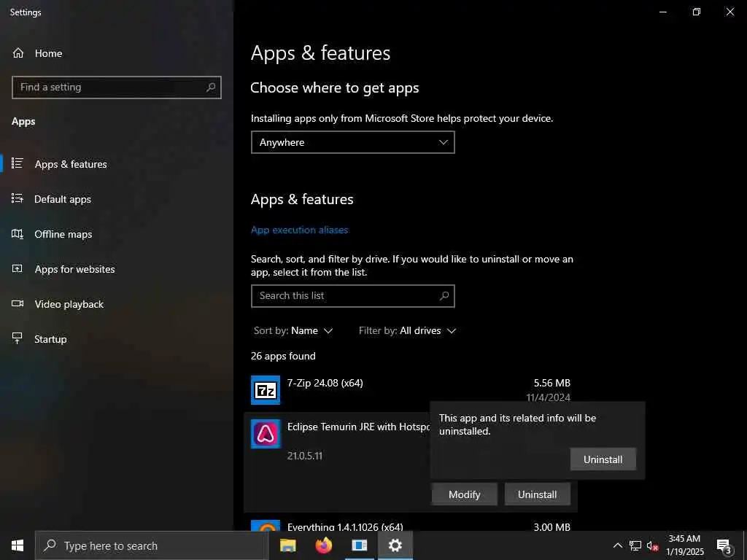This screenshot has width=747, height=560.
Task: Open Apps & features in sidebar
Action: (71, 164)
